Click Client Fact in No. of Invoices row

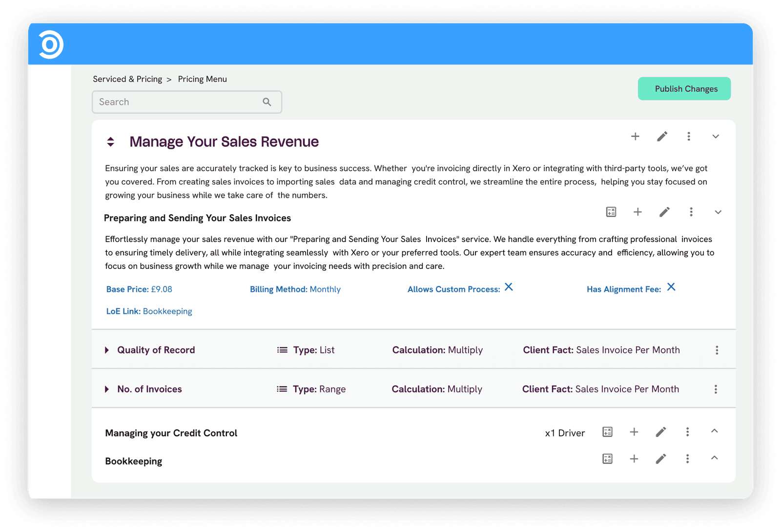coord(600,389)
